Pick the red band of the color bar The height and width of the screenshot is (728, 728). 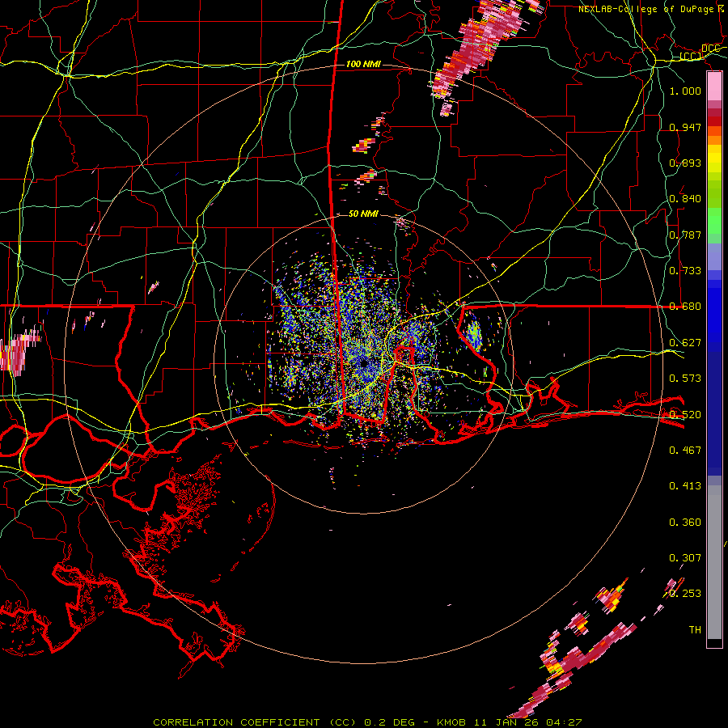714,121
